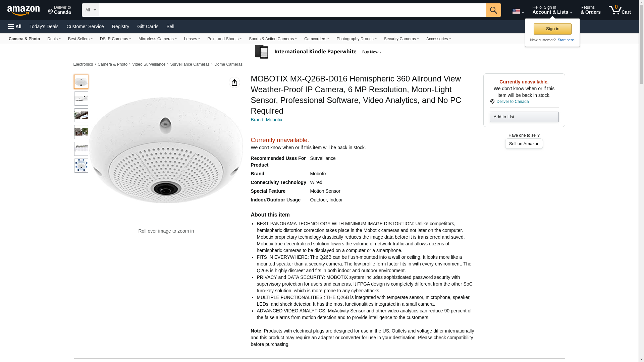
Task: Click the Amazon logo
Action: pos(23,10)
